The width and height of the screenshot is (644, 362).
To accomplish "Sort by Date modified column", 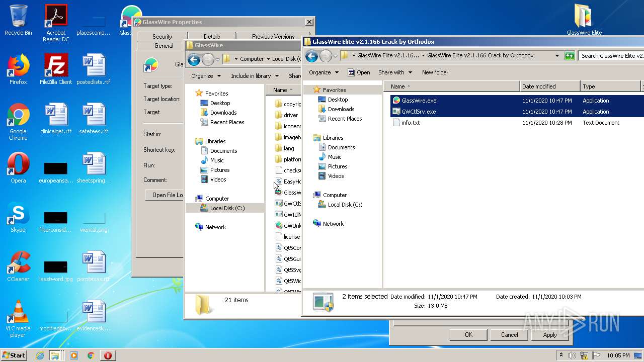I will pyautogui.click(x=550, y=86).
